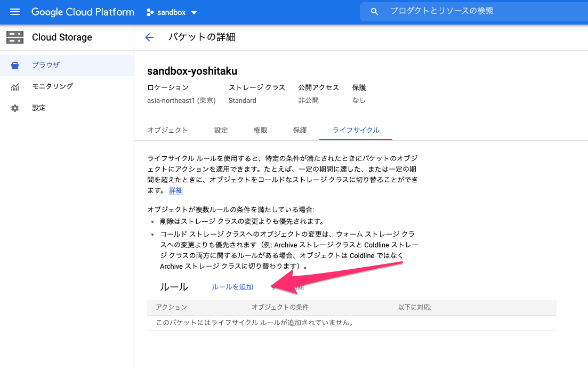Open the navigation hamburger menu
Screen dimensions: 588x370
coord(14,12)
